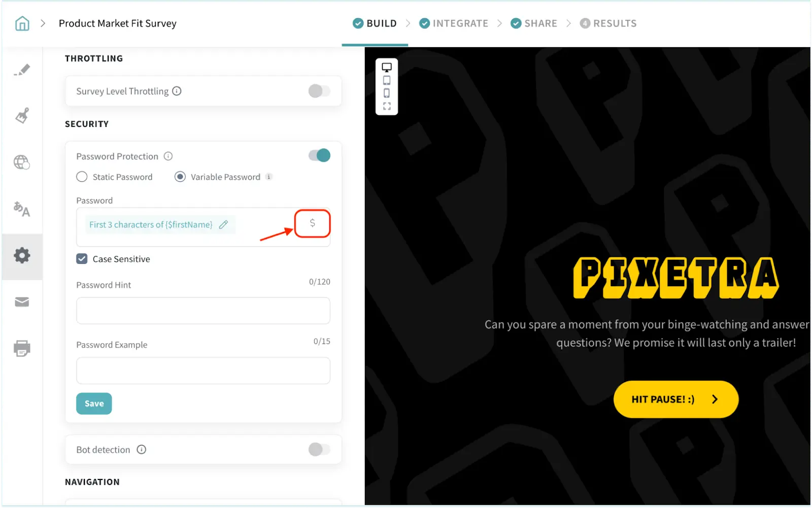Enable Survey Level Throttling toggle
Screen dimensions: 812x509
point(319,91)
